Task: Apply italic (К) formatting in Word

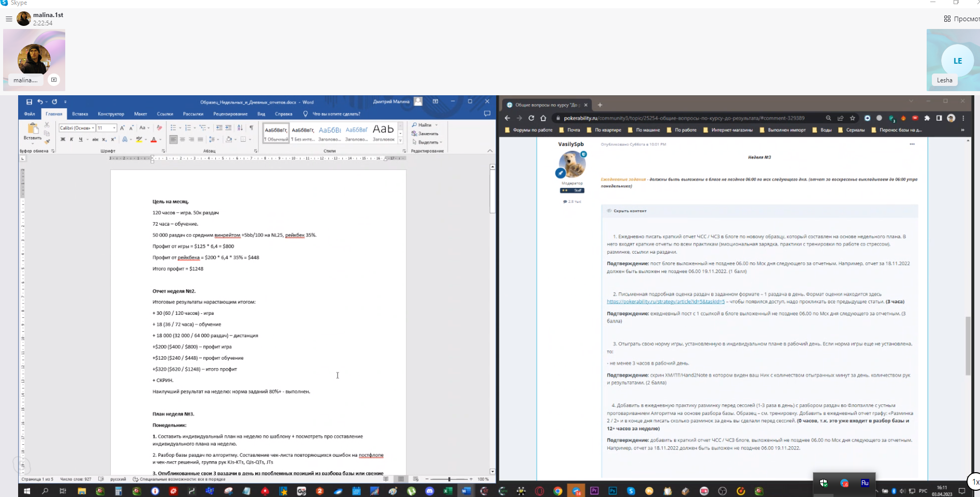Action: (x=71, y=139)
